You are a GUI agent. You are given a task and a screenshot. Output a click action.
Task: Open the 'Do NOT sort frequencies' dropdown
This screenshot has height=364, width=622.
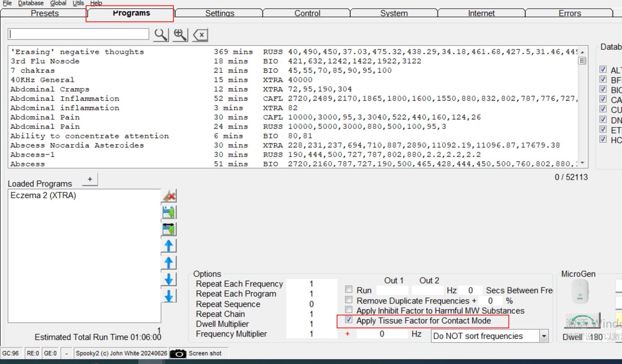tap(544, 336)
